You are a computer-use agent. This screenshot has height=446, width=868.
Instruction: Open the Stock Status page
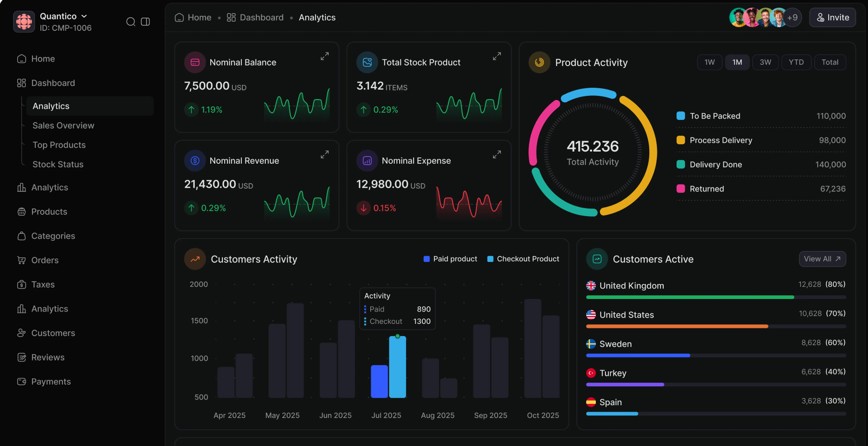click(58, 164)
